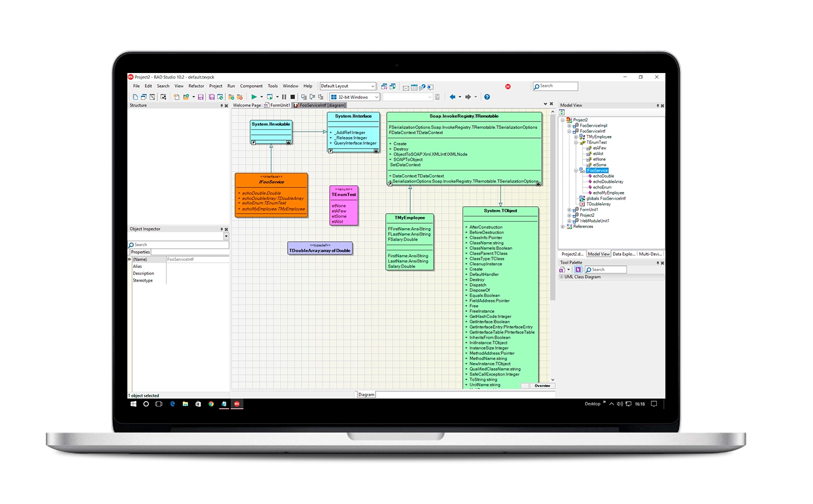
Task: Click the Tool Palette search field
Action: click(606, 270)
